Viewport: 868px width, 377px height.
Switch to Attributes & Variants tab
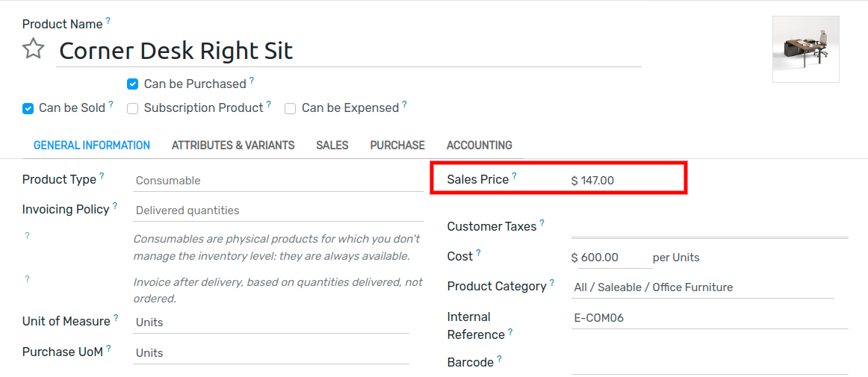[x=233, y=146]
